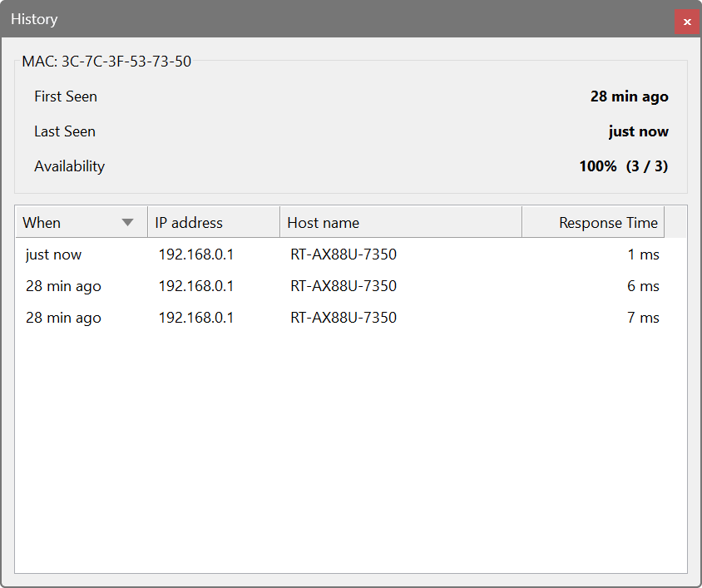Sort by the When column header

click(x=82, y=223)
